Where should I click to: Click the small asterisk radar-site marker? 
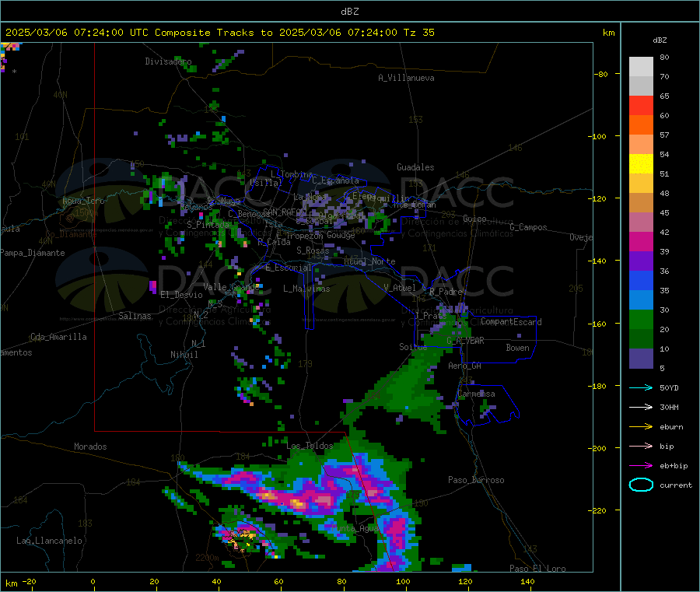[x=14, y=72]
